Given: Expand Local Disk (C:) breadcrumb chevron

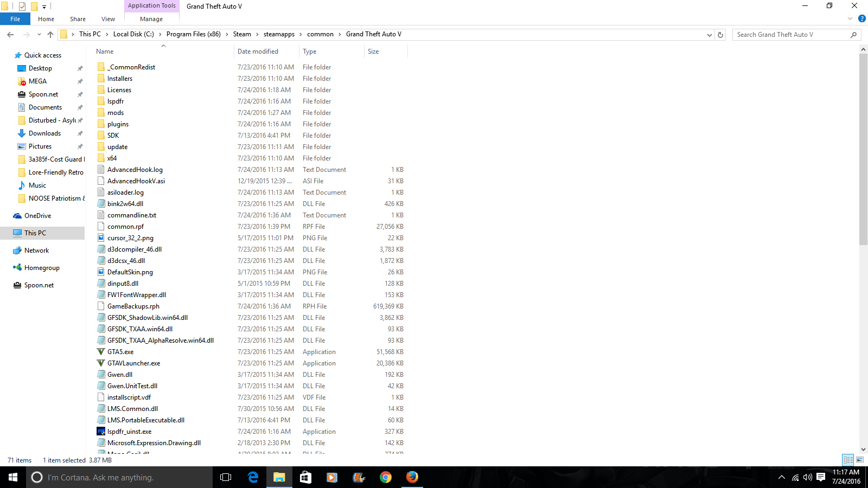Looking at the screenshot, I should (x=160, y=34).
